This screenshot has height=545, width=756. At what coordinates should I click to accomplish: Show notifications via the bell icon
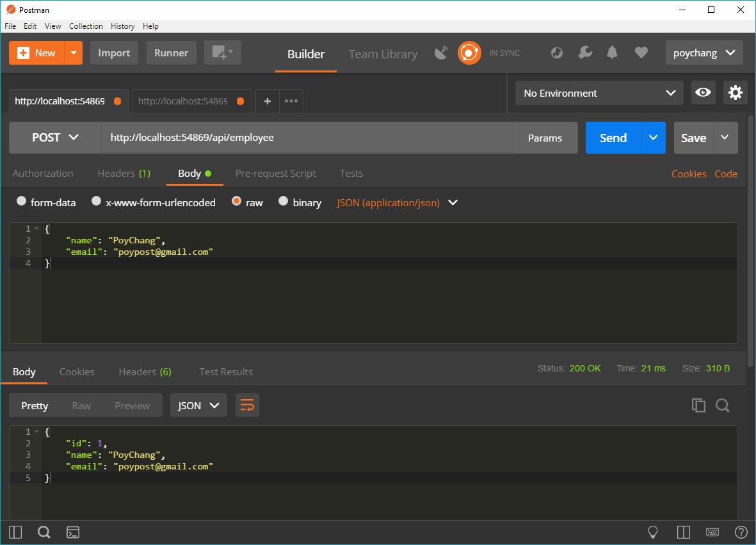613,53
